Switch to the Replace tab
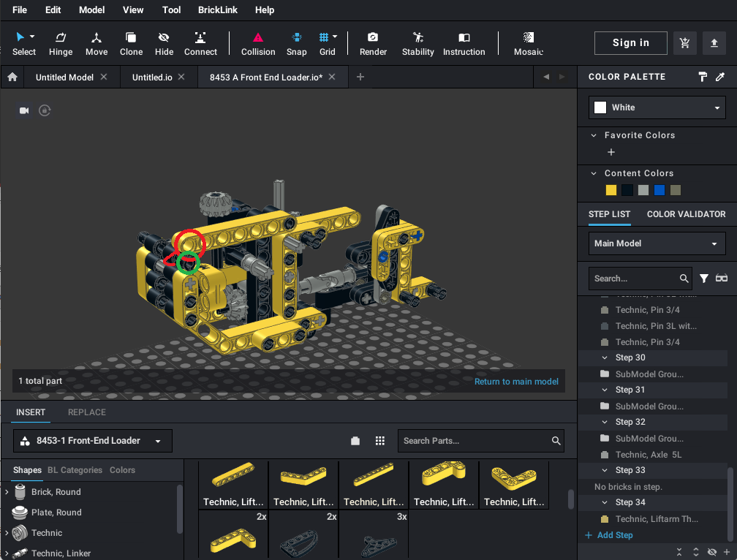Viewport: 737px width, 560px height. pos(86,412)
